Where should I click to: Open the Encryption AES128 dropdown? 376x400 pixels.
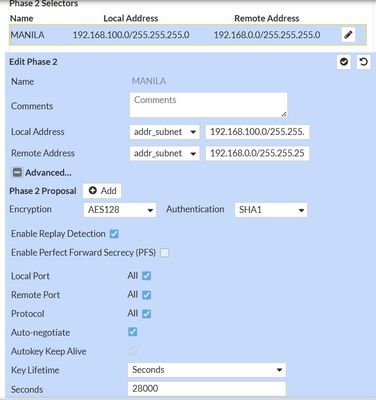(120, 210)
